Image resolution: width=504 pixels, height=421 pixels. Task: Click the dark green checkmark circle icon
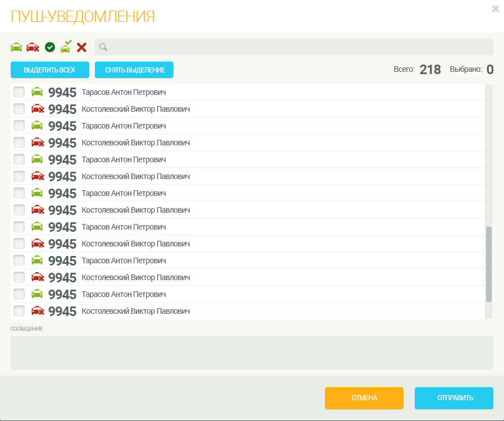49,47
